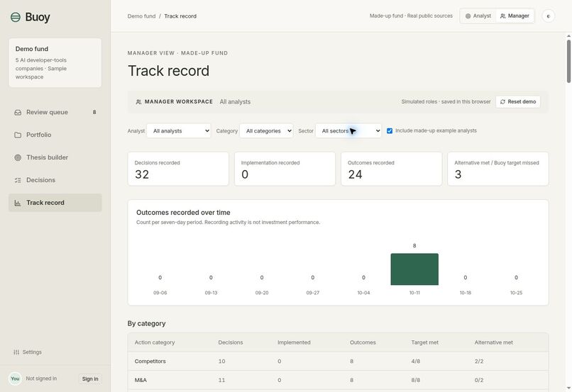The width and height of the screenshot is (572, 392).
Task: Click the vertical scrollbar thumb
Action: click(x=568, y=61)
